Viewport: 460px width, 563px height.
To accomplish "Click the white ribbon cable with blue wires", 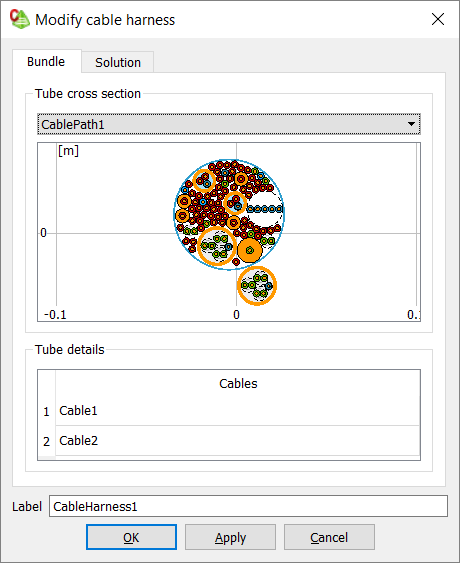I will [265, 209].
